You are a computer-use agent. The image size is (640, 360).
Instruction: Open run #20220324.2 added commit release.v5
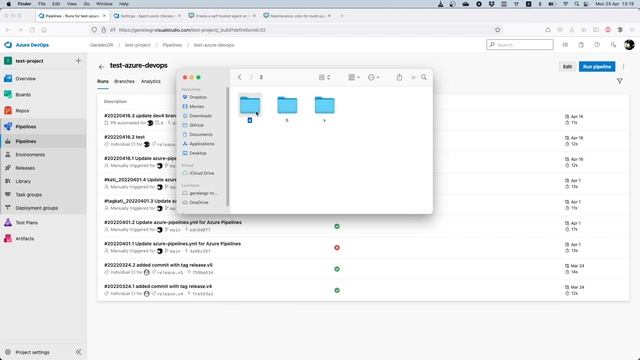click(x=158, y=265)
